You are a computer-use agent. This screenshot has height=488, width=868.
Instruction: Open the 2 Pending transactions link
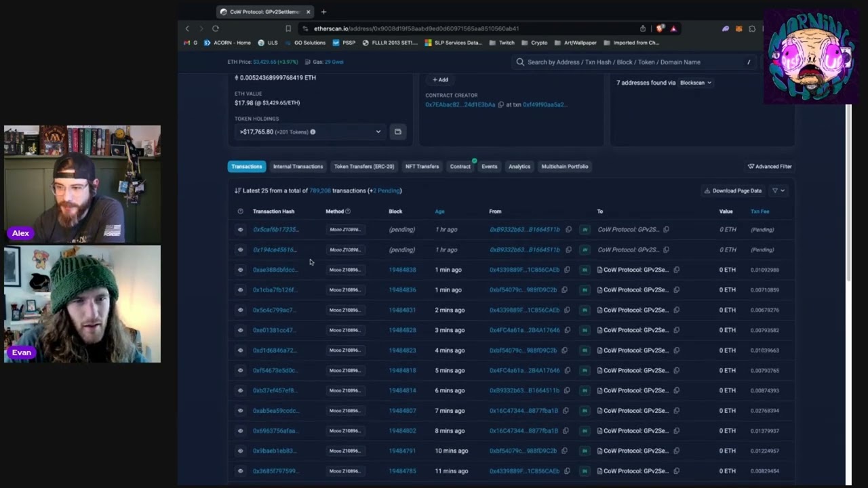coord(387,191)
